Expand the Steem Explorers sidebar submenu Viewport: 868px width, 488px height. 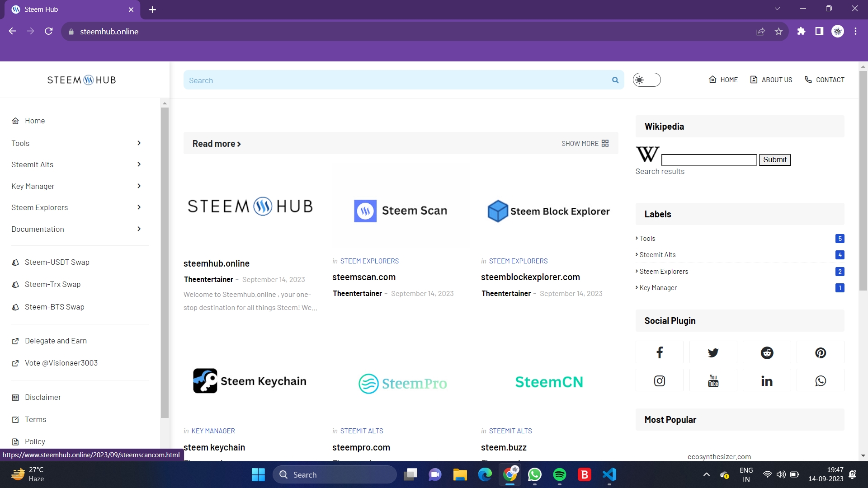click(x=139, y=207)
